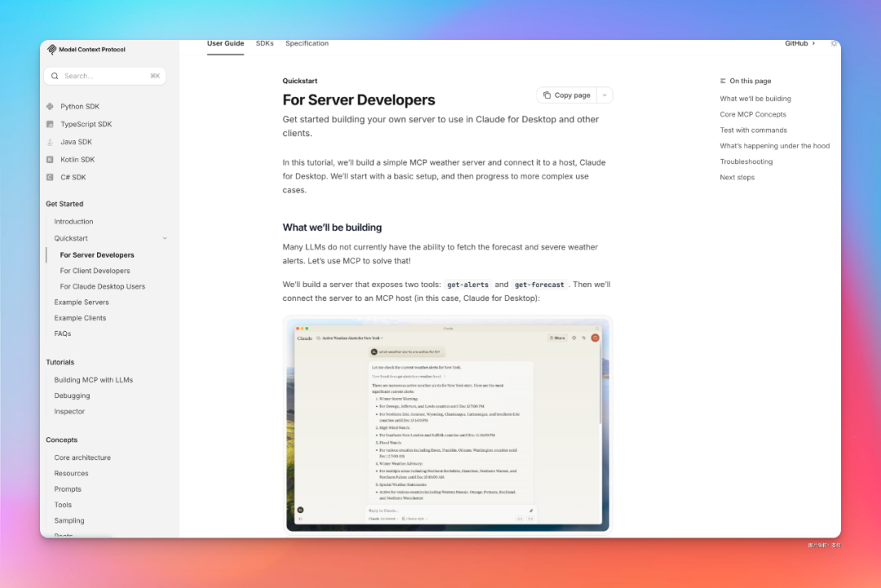Open For Claude Desktop Users page

pyautogui.click(x=102, y=286)
